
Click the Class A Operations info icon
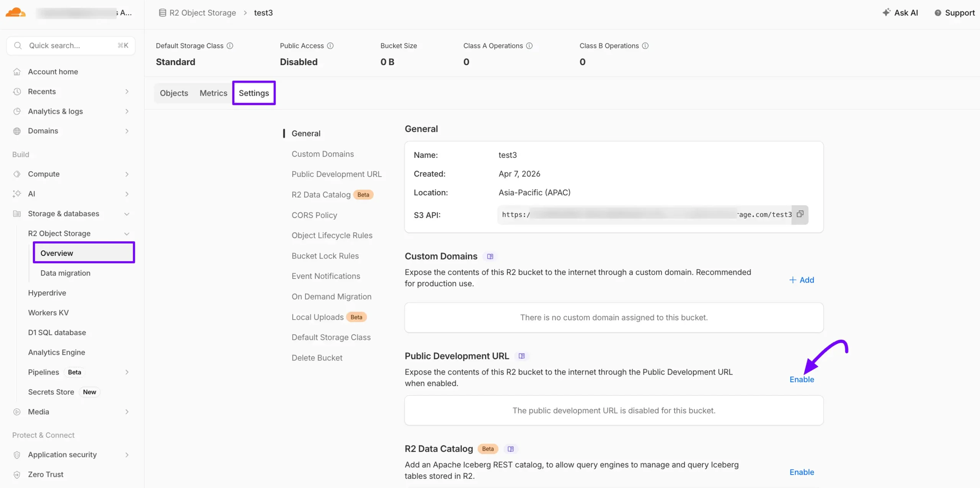530,46
